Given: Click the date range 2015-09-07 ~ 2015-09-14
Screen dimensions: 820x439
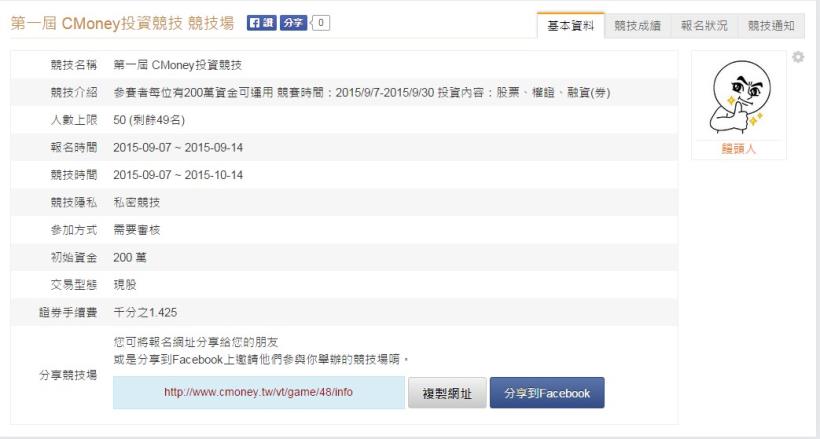Looking at the screenshot, I should tap(178, 148).
